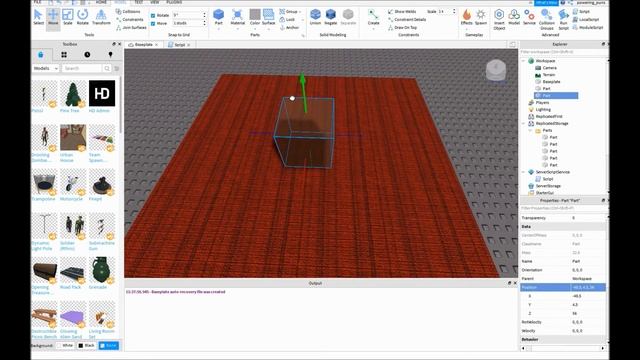Image resolution: width=640 pixels, height=360 pixels.
Task: Switch to the PLUGINS ribbon tab
Action: tap(174, 2)
